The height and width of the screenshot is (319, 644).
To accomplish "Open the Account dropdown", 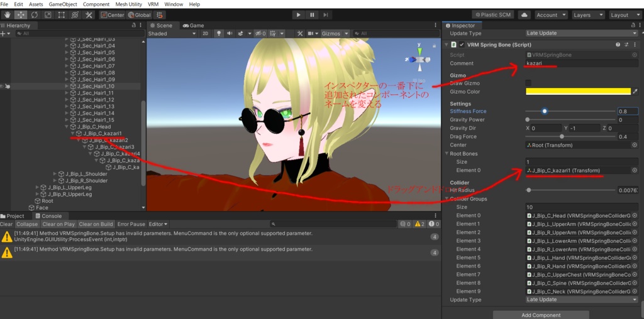I will 551,15.
